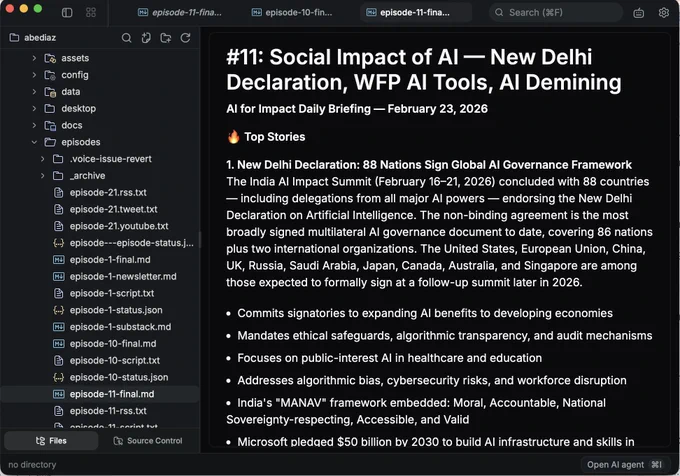
Task: Toggle the sidebar panel icon
Action: [x=67, y=13]
